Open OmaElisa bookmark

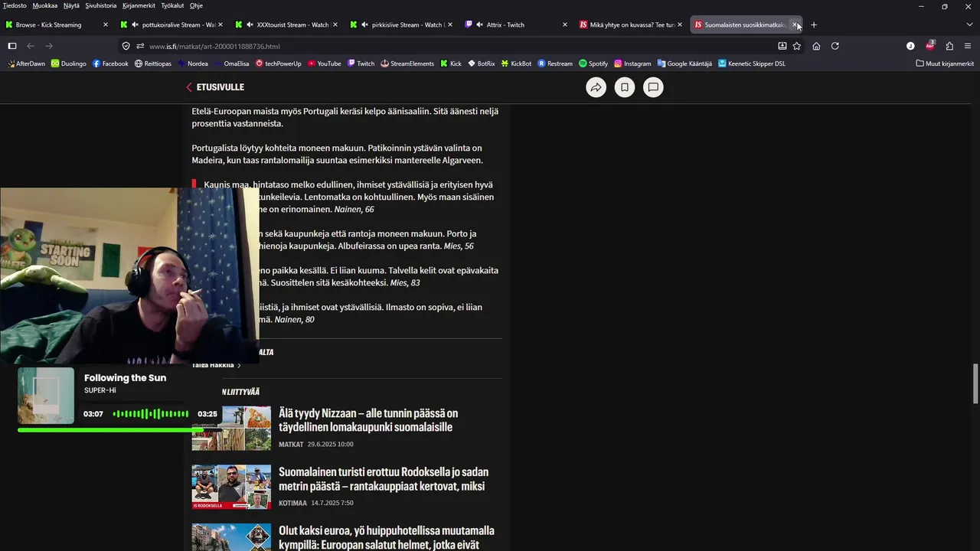click(232, 64)
